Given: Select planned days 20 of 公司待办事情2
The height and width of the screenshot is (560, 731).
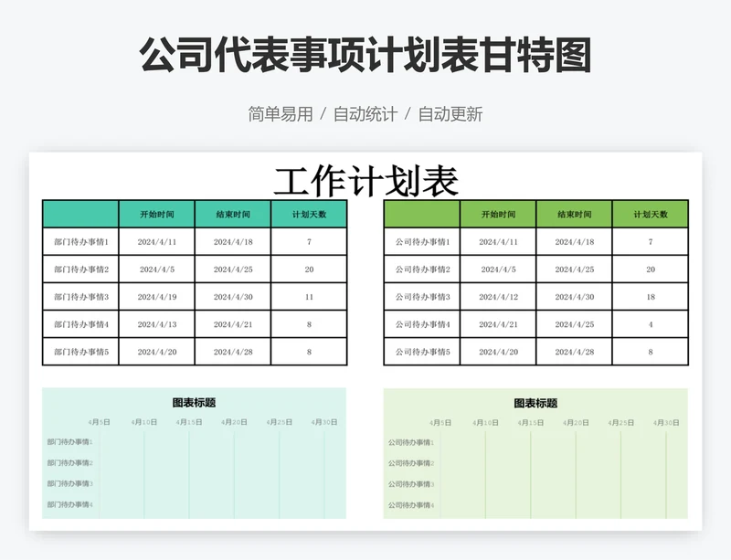Looking at the screenshot, I should pyautogui.click(x=651, y=269).
